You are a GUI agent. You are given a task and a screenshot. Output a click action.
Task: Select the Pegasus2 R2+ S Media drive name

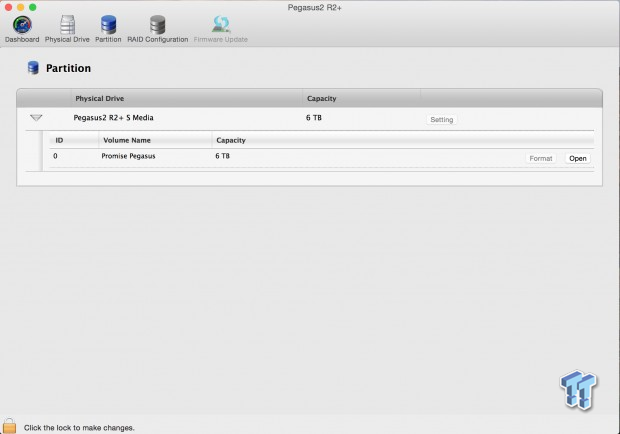113,117
